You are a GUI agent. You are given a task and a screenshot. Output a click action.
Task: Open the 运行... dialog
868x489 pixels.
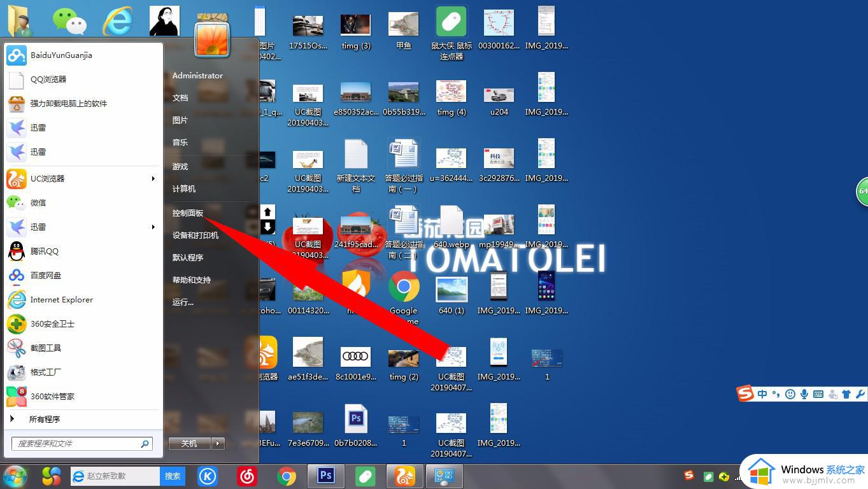(183, 302)
